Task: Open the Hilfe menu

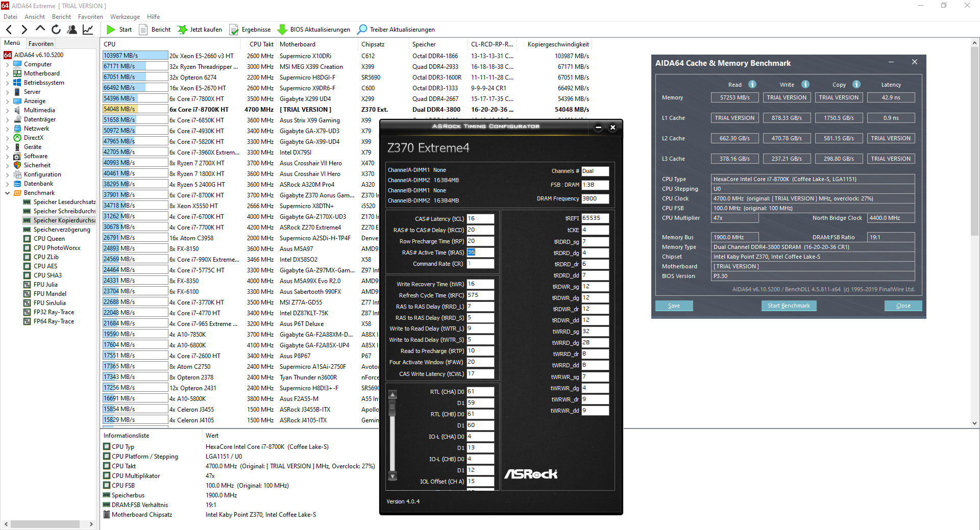Action: coord(153,17)
